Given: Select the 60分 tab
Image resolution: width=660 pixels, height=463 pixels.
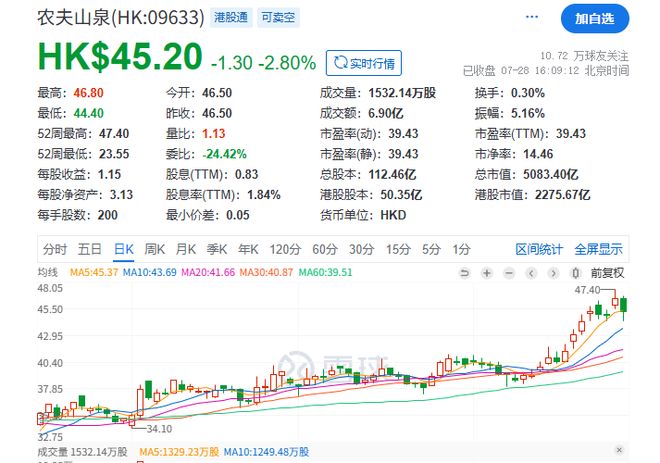Looking at the screenshot, I should (325, 249).
